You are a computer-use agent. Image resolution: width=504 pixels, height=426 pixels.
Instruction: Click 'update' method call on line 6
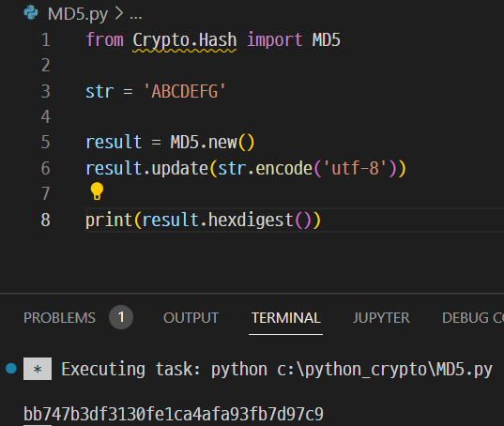pos(179,168)
